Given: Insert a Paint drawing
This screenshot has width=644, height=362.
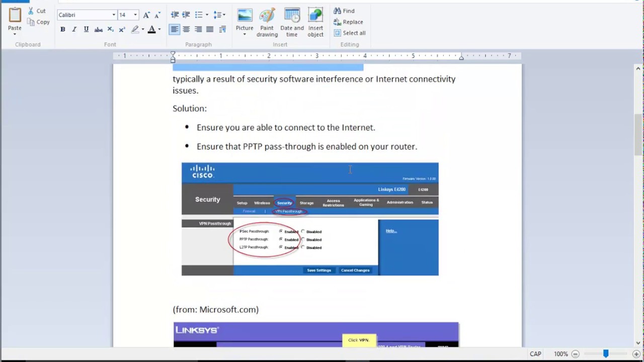Looking at the screenshot, I should point(267,23).
